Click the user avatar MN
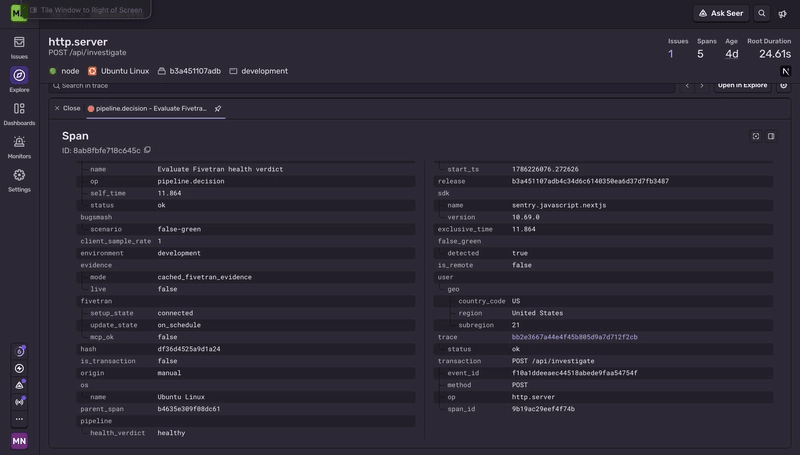 pos(19,441)
